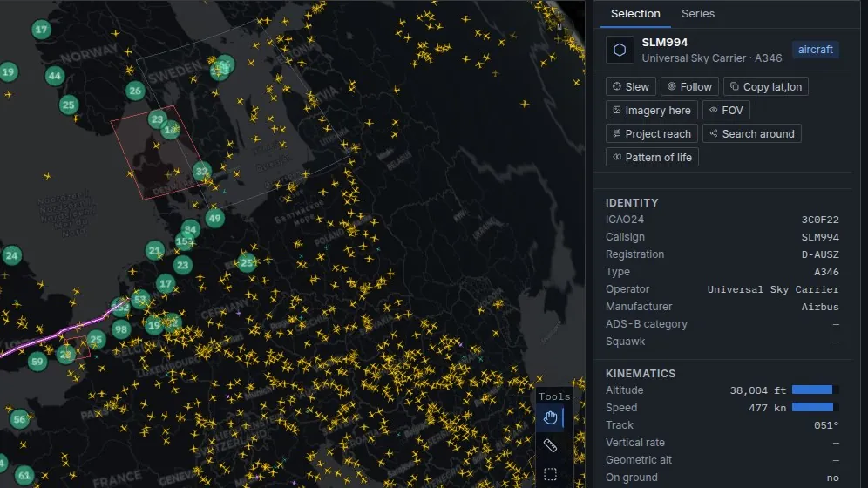Click the SLM994 title in panel header
Viewport: 868px width, 488px height.
[664, 43]
